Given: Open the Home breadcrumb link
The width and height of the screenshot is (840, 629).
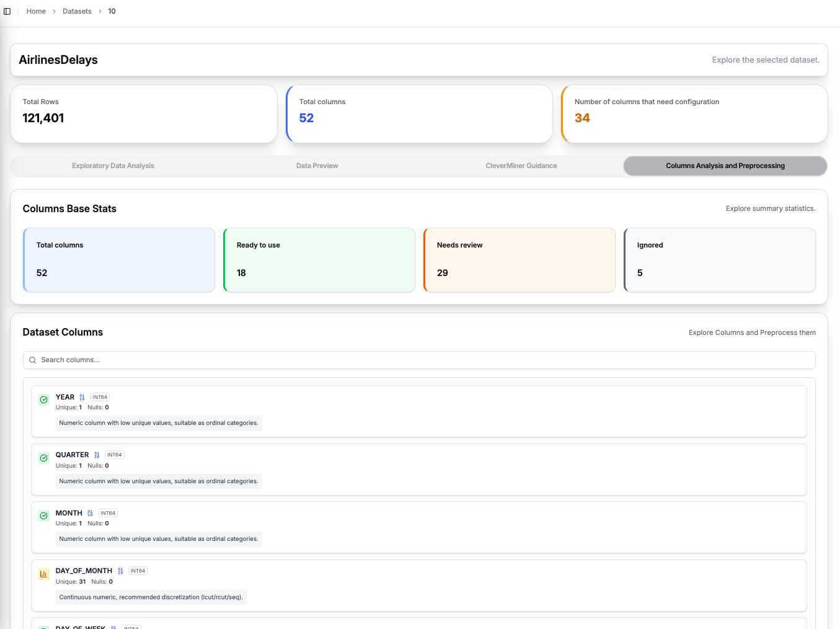Looking at the screenshot, I should pyautogui.click(x=35, y=11).
